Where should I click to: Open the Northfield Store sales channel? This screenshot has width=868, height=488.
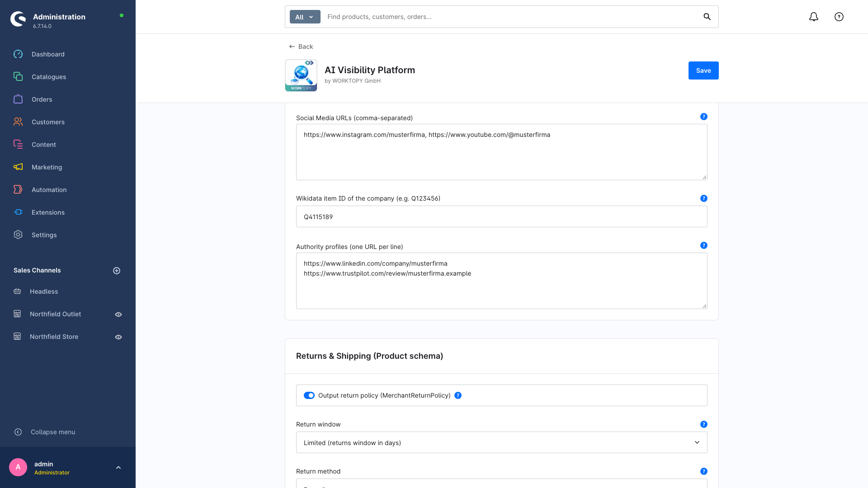click(x=54, y=337)
